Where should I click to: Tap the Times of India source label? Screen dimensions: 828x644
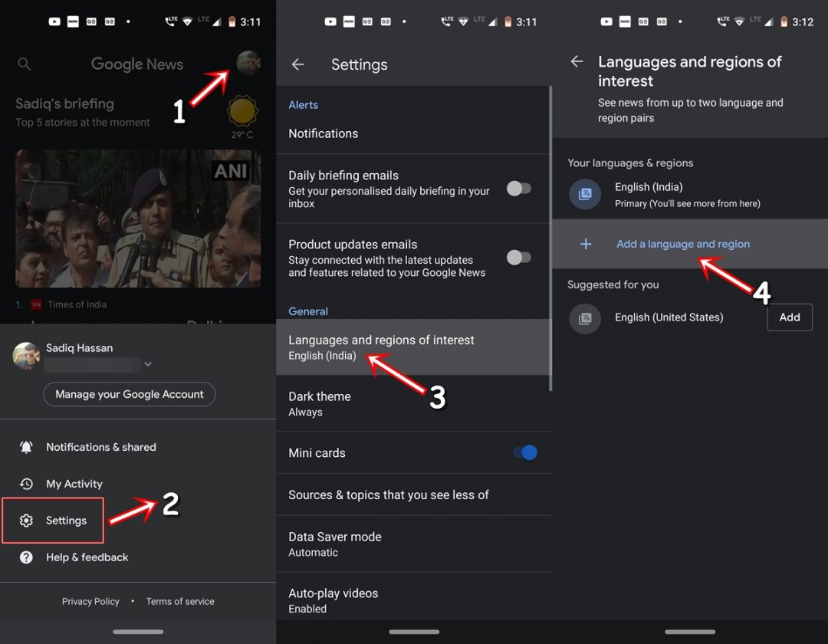pyautogui.click(x=77, y=304)
